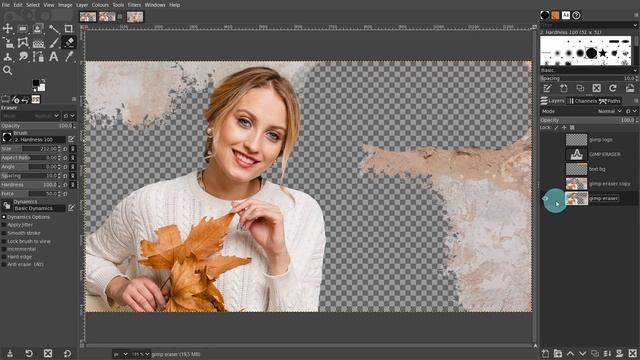Select the Text tool
640x360 pixels.
[x=54, y=56]
